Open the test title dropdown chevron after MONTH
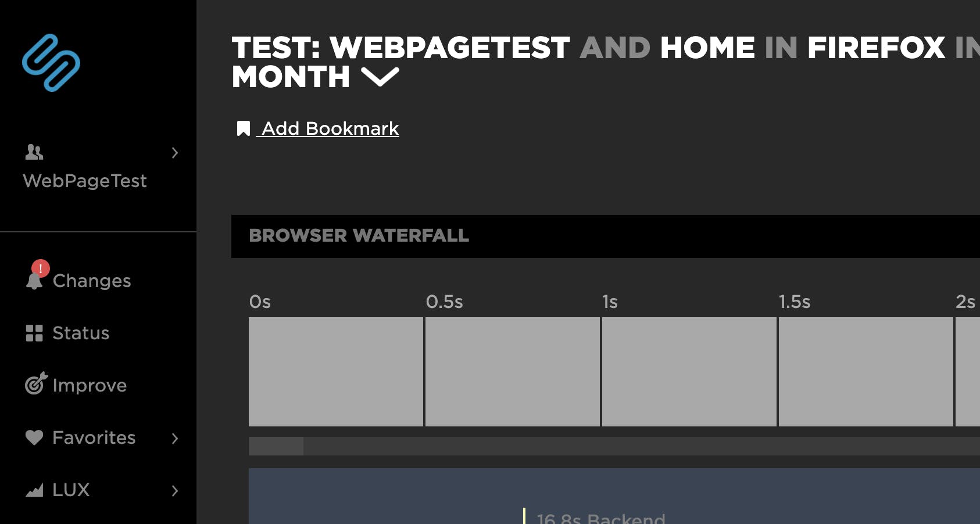 380,77
